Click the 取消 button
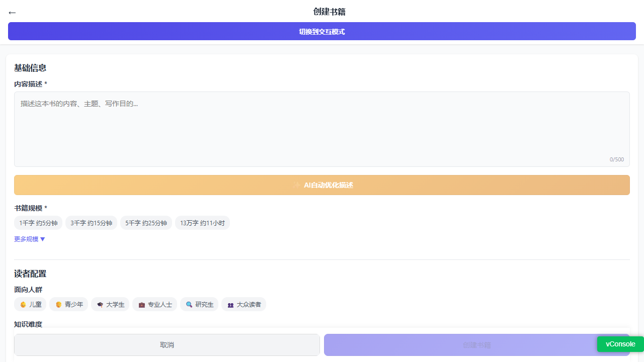 click(x=167, y=345)
